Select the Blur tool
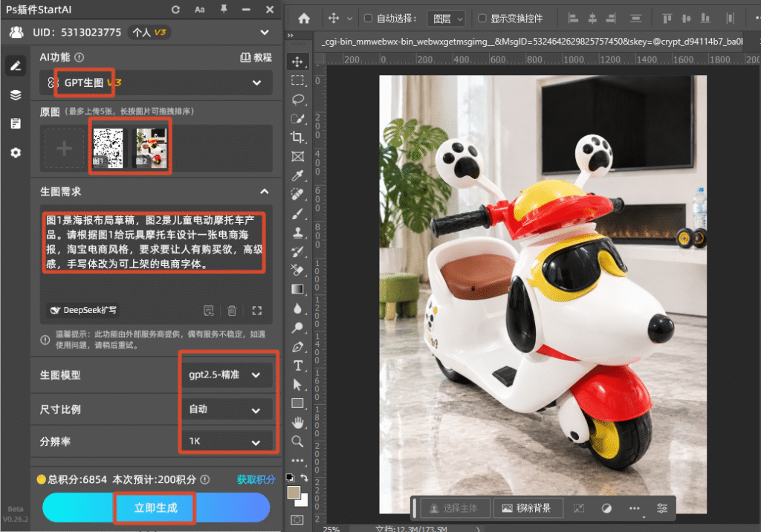 [297, 308]
